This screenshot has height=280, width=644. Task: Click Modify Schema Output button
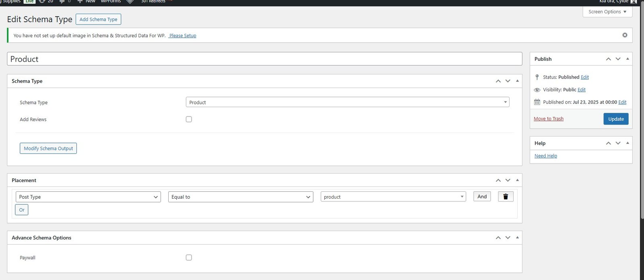[x=48, y=148]
